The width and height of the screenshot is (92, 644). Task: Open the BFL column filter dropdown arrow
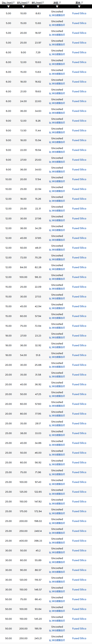38,7
